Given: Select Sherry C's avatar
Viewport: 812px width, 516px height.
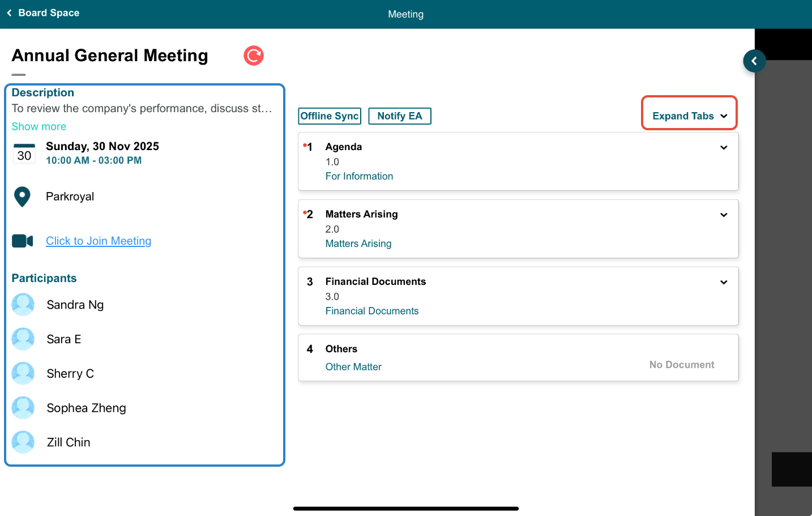Looking at the screenshot, I should tap(23, 374).
